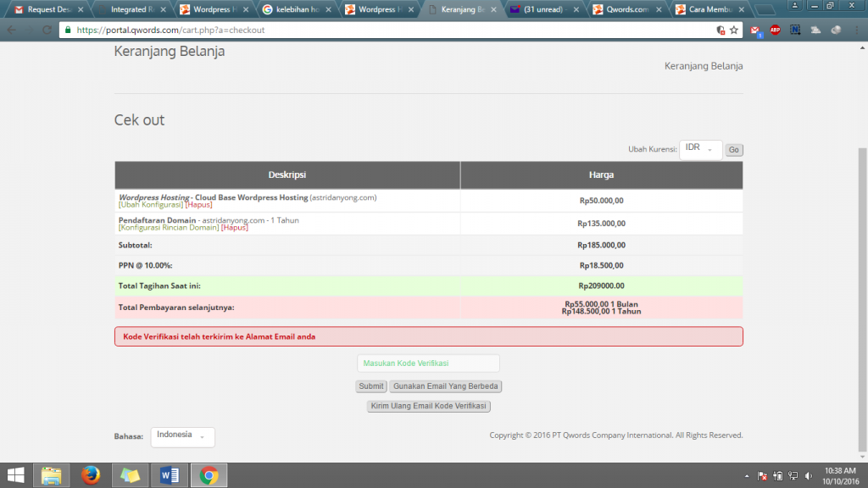Open Microsoft Word from the taskbar
The image size is (868, 488).
pyautogui.click(x=169, y=475)
